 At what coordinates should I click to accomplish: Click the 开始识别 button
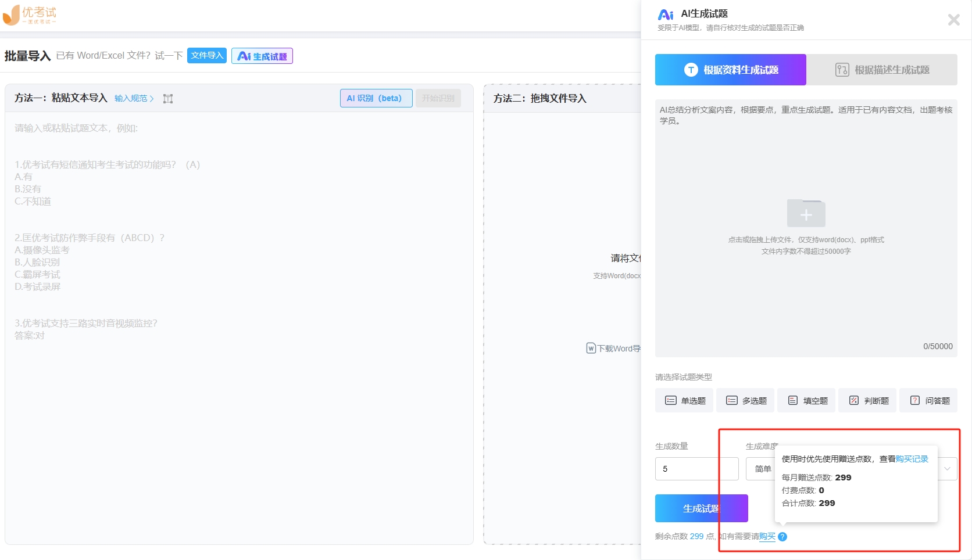click(438, 98)
